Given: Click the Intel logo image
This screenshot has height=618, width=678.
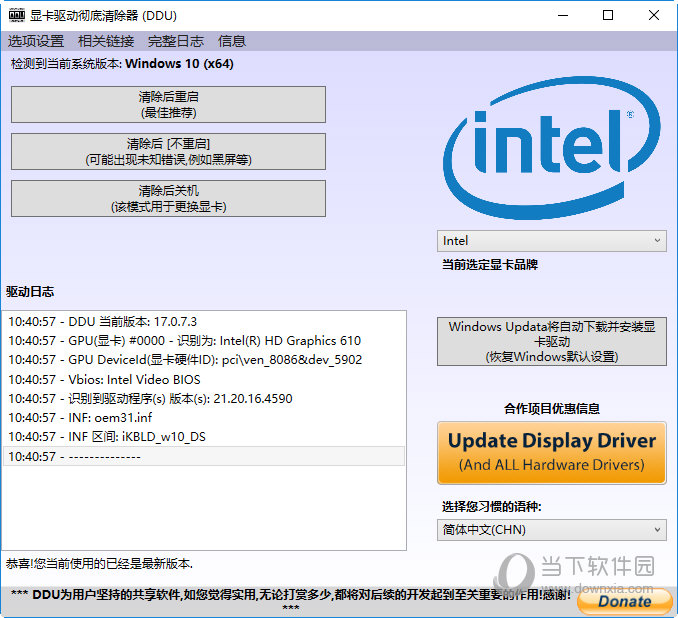Looking at the screenshot, I should (552, 148).
